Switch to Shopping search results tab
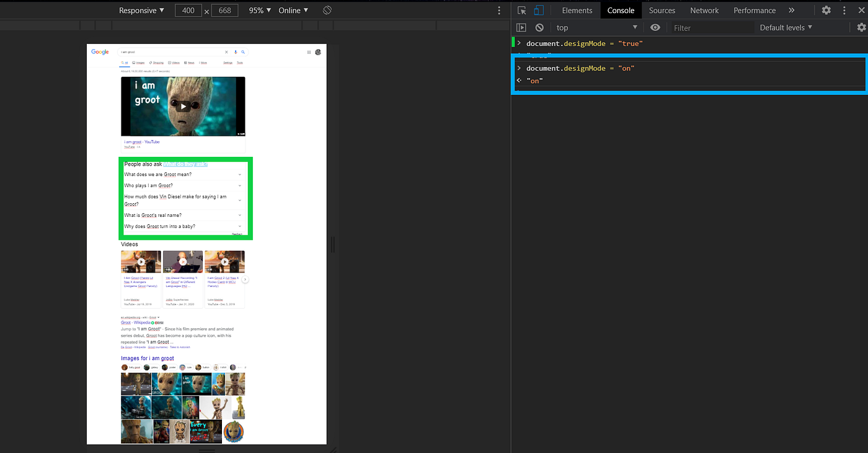Screen dimensions: 868x453 click(x=156, y=63)
